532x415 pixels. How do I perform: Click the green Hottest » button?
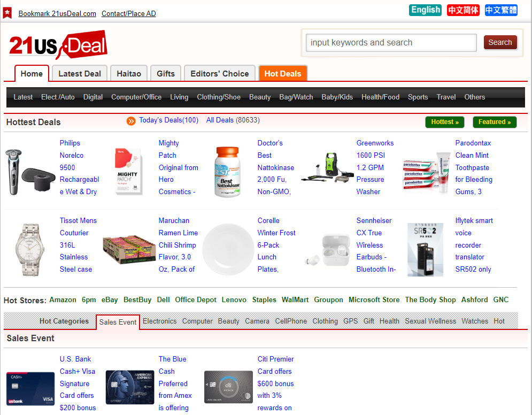445,122
